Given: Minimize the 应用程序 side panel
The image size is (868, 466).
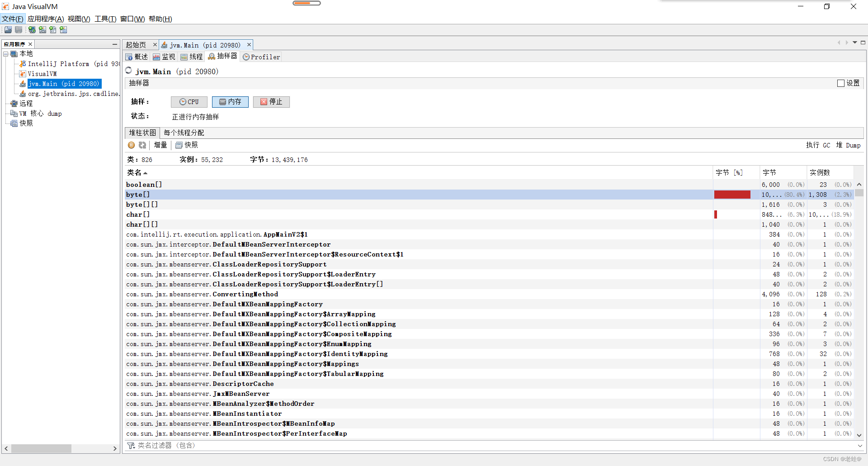Looking at the screenshot, I should 115,44.
